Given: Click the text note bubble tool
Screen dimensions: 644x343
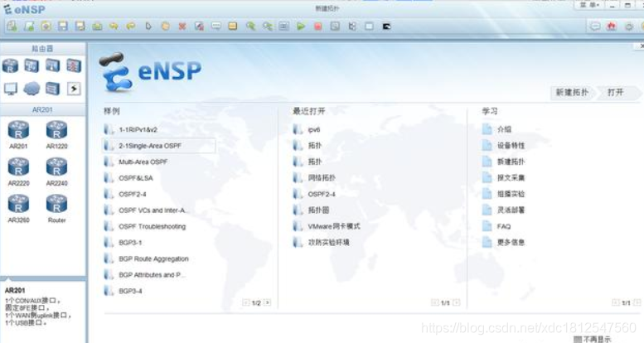Looking at the screenshot, I should coord(216,27).
